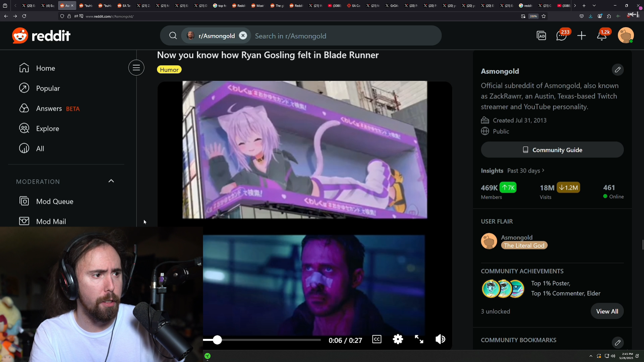Toggle closed captions on video

(377, 340)
